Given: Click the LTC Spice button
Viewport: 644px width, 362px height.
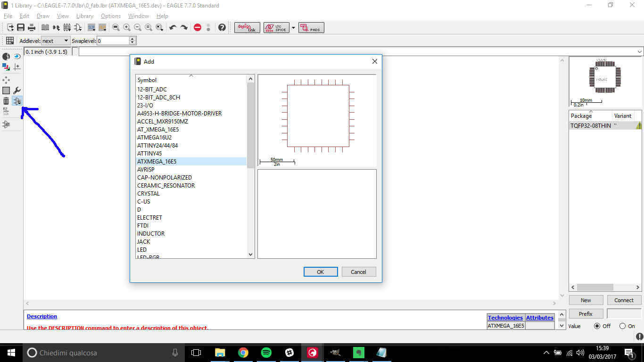Looking at the screenshot, I should [x=276, y=28].
